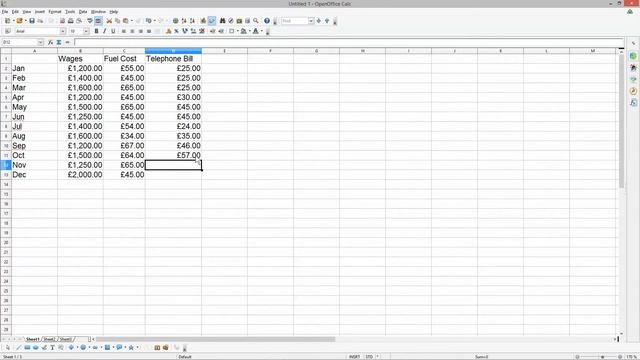
Task: Click the equals Function icon on the formula bar
Action: 68,42
